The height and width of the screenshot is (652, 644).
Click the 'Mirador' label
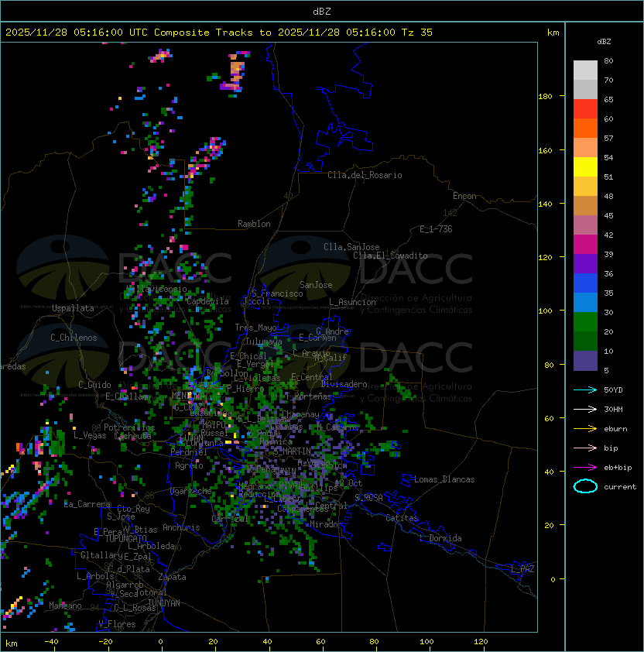point(326,524)
